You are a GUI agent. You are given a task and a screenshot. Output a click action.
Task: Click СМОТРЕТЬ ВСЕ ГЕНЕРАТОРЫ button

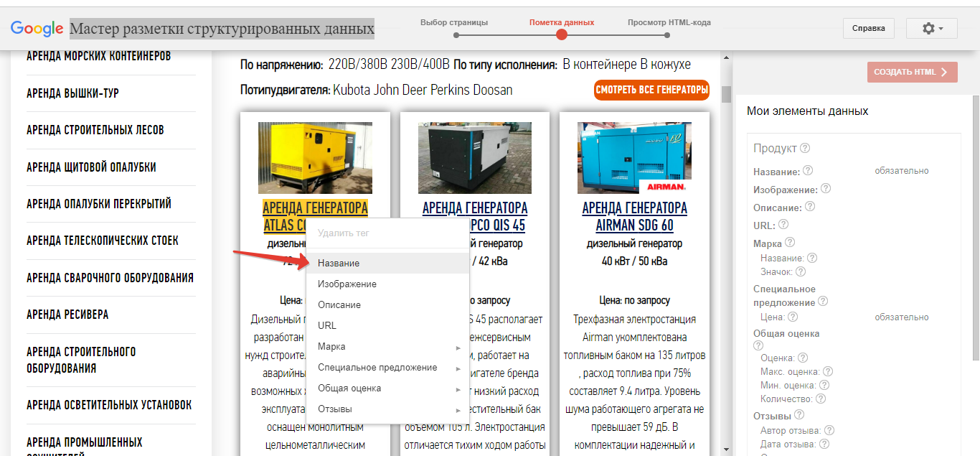651,90
